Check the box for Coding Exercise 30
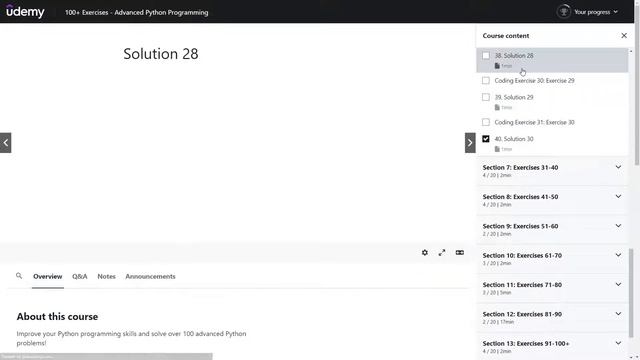The width and height of the screenshot is (640, 360). click(x=486, y=80)
